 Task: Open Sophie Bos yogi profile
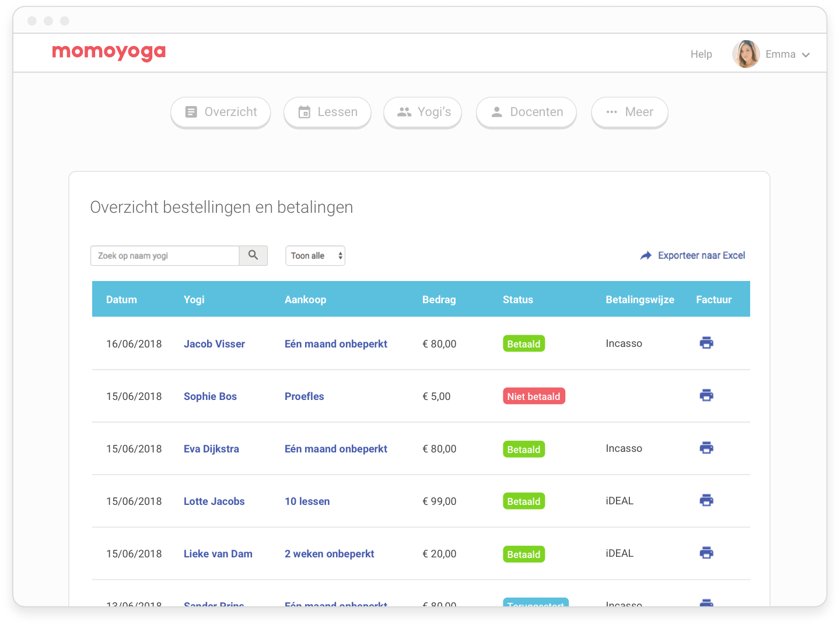(210, 396)
